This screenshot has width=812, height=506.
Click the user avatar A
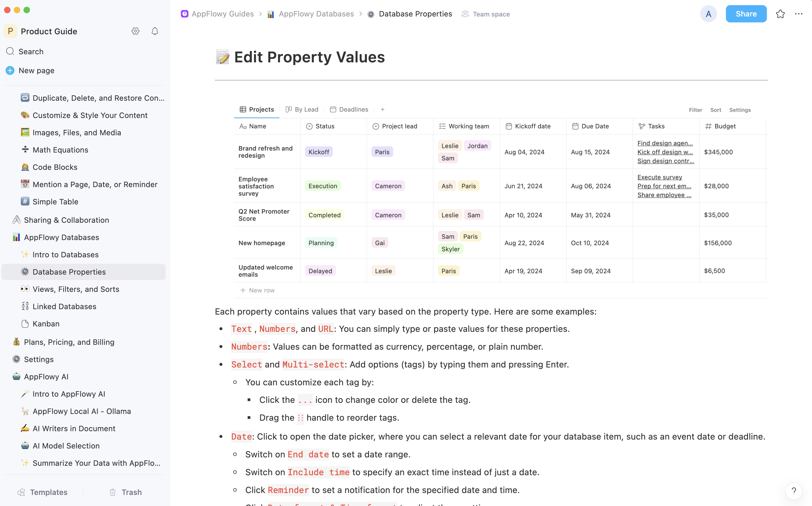(x=708, y=14)
